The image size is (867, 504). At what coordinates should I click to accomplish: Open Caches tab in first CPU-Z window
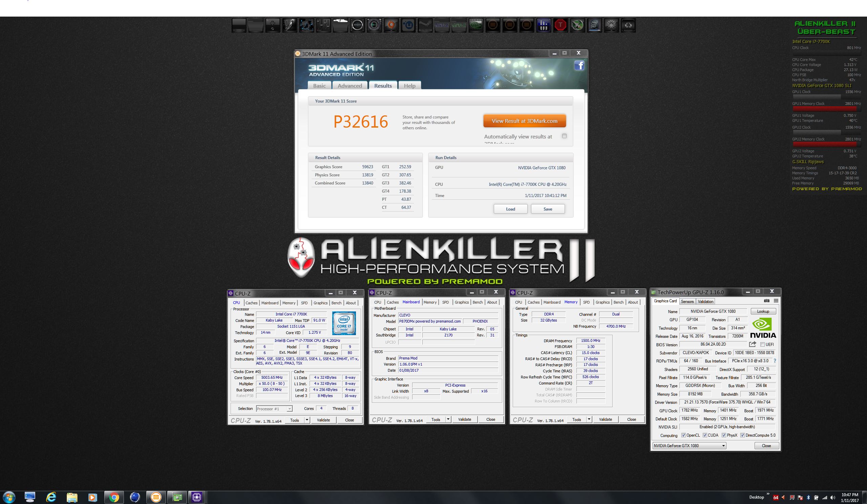pos(251,303)
